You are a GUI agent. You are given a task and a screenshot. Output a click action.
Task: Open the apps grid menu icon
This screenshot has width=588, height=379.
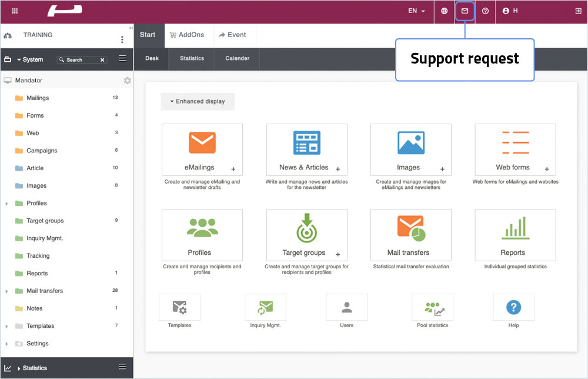tap(15, 11)
